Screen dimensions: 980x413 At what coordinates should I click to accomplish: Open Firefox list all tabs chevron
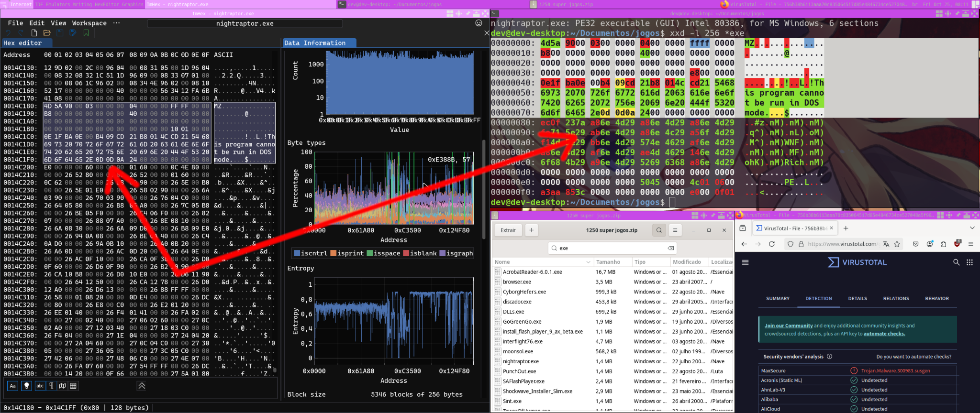point(972,228)
